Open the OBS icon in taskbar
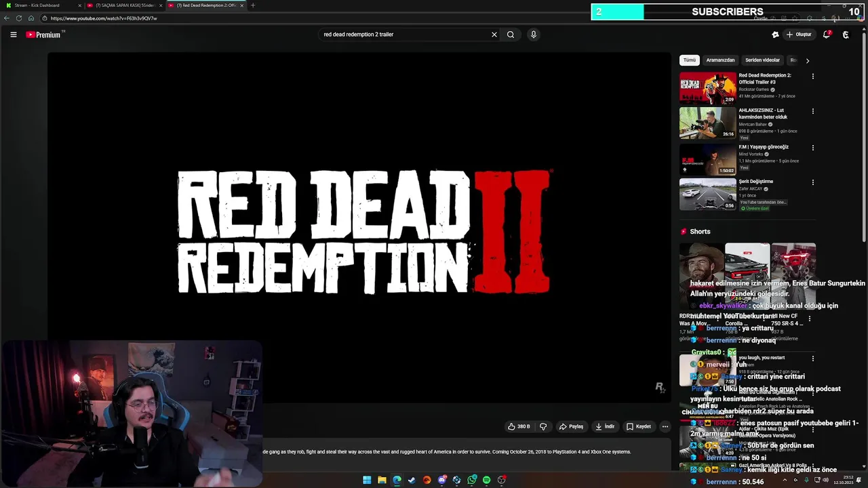This screenshot has width=868, height=488. click(x=501, y=480)
